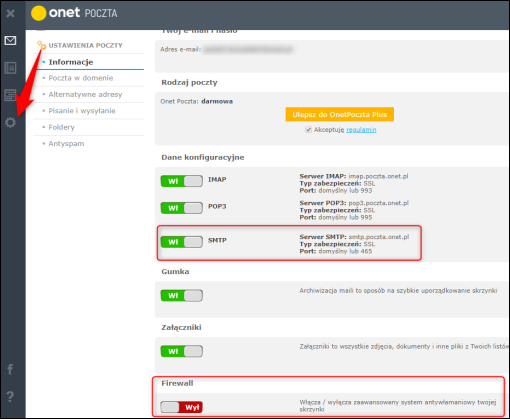Screen dimensions: 510x419
Task: Click the imap.poczta.onet.pl server address
Action: click(x=378, y=176)
